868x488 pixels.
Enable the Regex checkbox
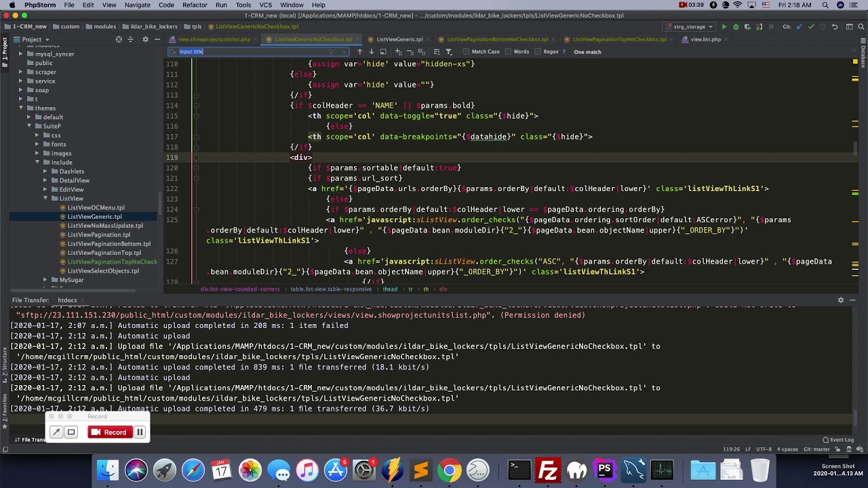point(538,52)
